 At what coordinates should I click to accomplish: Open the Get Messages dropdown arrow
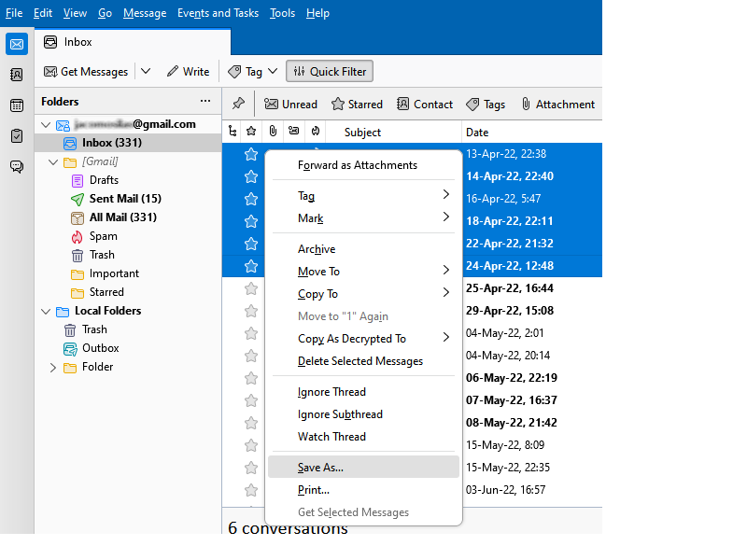(x=146, y=72)
